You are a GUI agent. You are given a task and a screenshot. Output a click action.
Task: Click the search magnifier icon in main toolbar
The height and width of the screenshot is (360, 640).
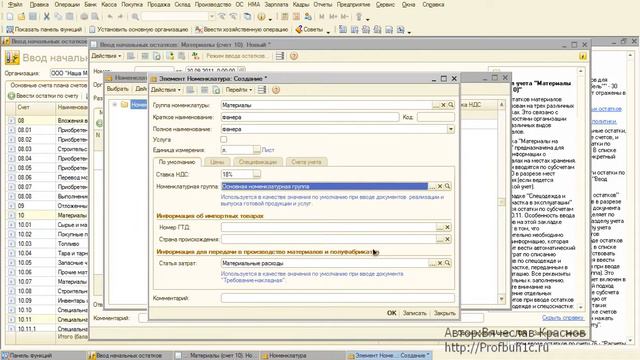point(135,17)
